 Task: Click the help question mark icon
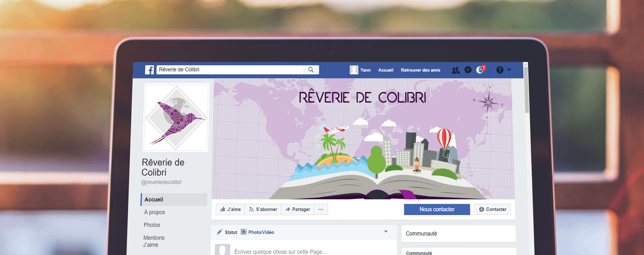[499, 70]
